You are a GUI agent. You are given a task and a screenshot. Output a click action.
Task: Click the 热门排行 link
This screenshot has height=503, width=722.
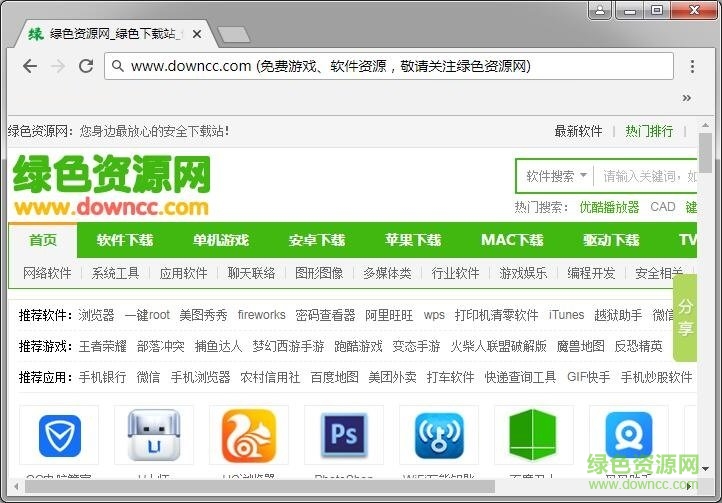tap(649, 131)
